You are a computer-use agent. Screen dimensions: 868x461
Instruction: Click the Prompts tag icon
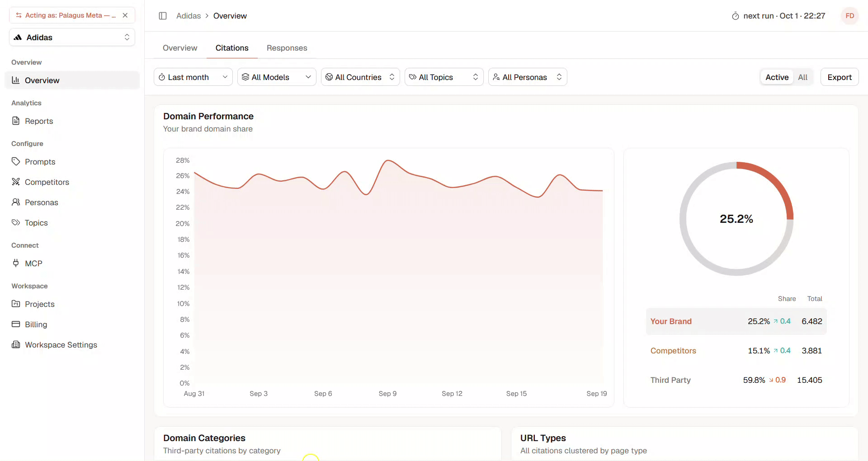tap(16, 161)
